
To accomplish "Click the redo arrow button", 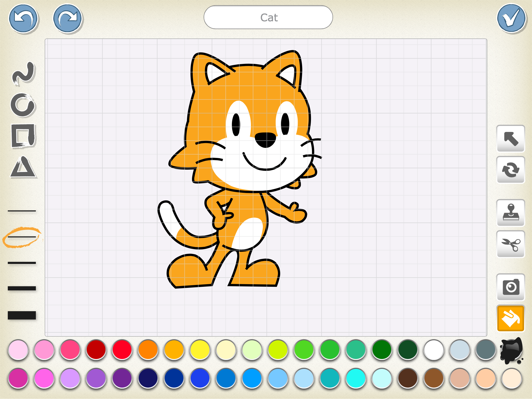I will tap(68, 18).
